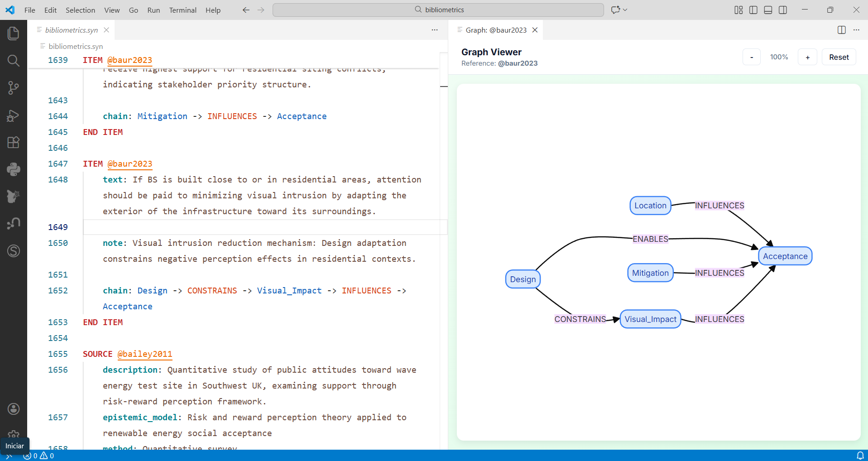Open the Accounts menu icon

tap(14, 409)
